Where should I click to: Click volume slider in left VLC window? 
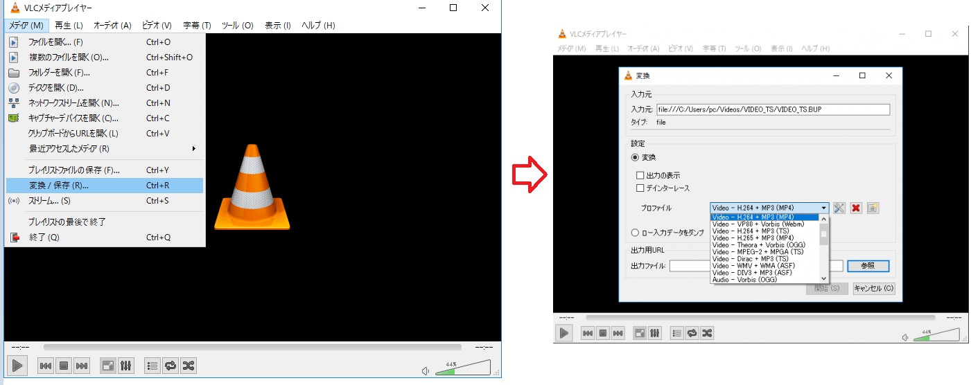coord(462,368)
